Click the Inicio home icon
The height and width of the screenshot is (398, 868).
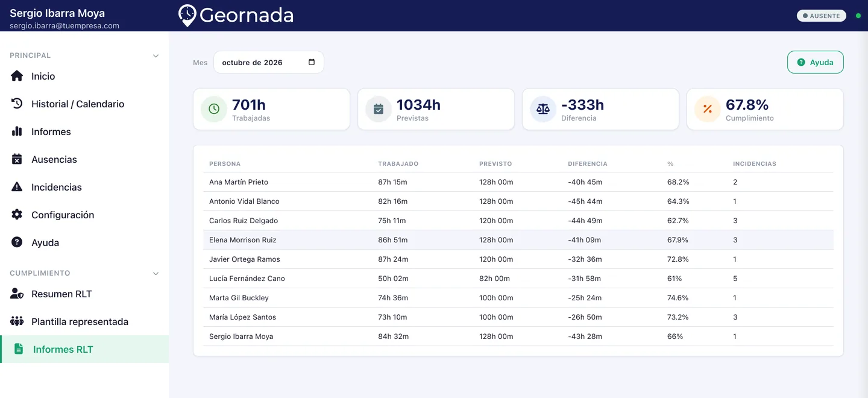pyautogui.click(x=17, y=76)
